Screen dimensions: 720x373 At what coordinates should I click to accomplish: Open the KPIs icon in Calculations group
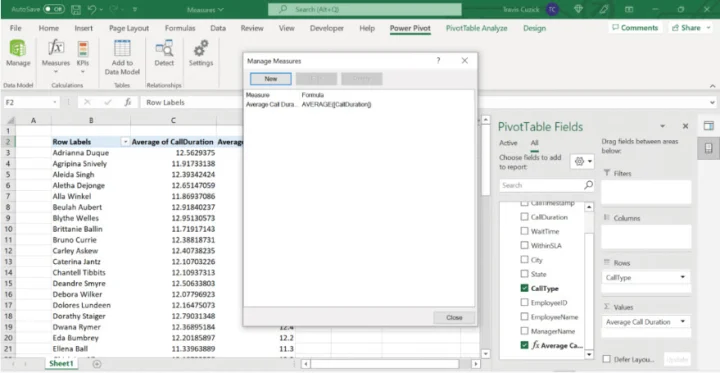[83, 48]
